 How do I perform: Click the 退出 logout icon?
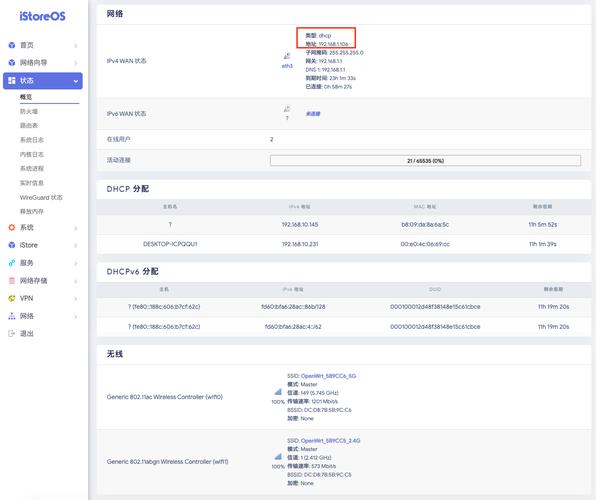pyautogui.click(x=12, y=333)
